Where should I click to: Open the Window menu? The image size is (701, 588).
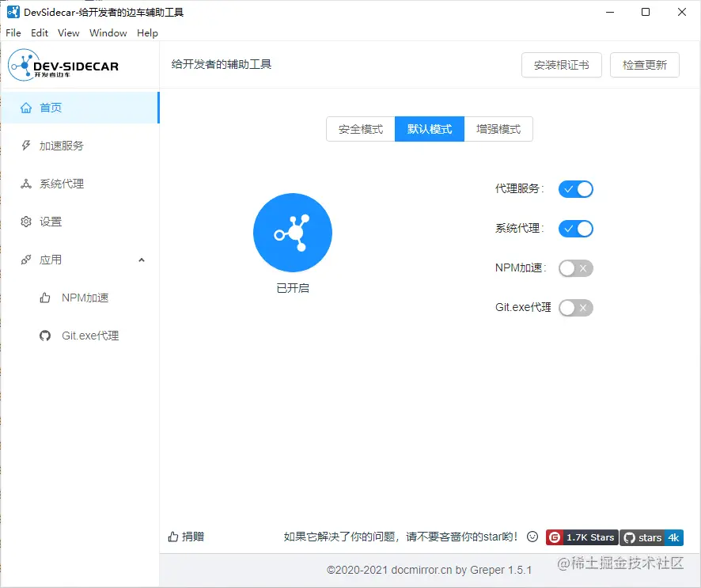click(108, 33)
